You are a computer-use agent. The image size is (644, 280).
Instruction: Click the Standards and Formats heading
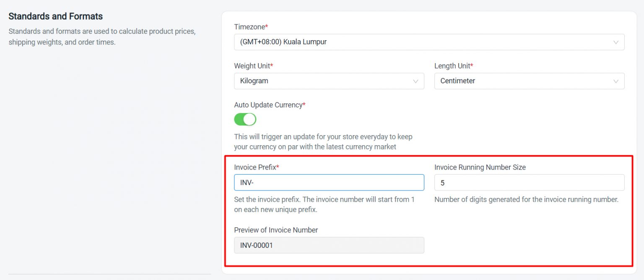coord(55,16)
